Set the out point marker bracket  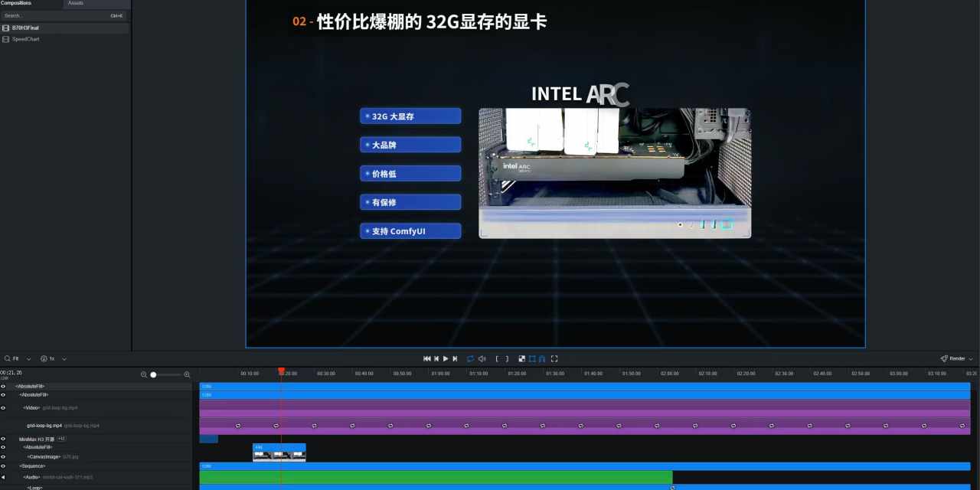tap(506, 358)
